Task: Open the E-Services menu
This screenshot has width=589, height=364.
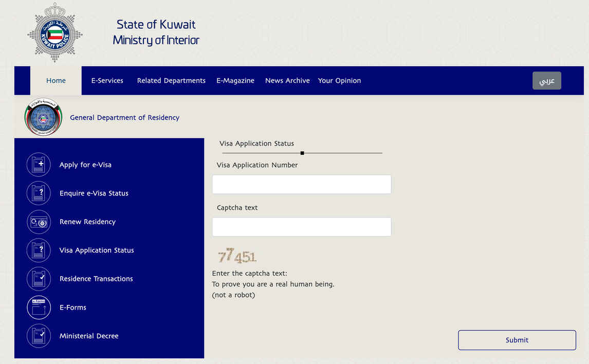Action: (x=106, y=80)
